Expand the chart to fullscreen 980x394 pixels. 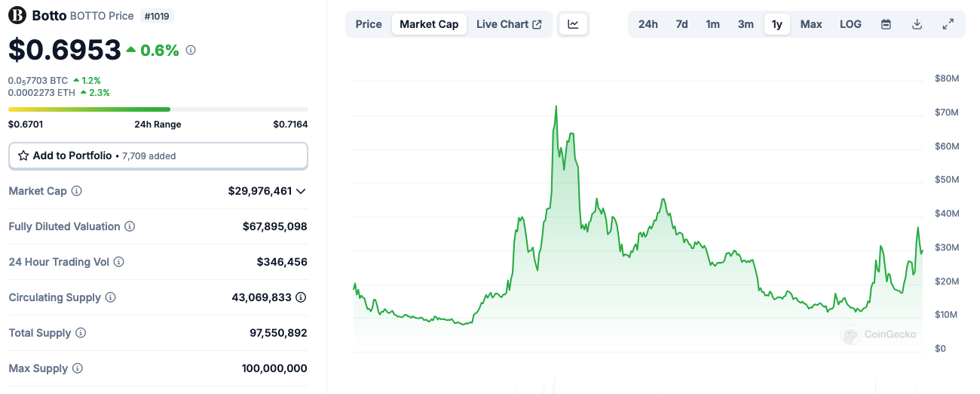coord(948,24)
